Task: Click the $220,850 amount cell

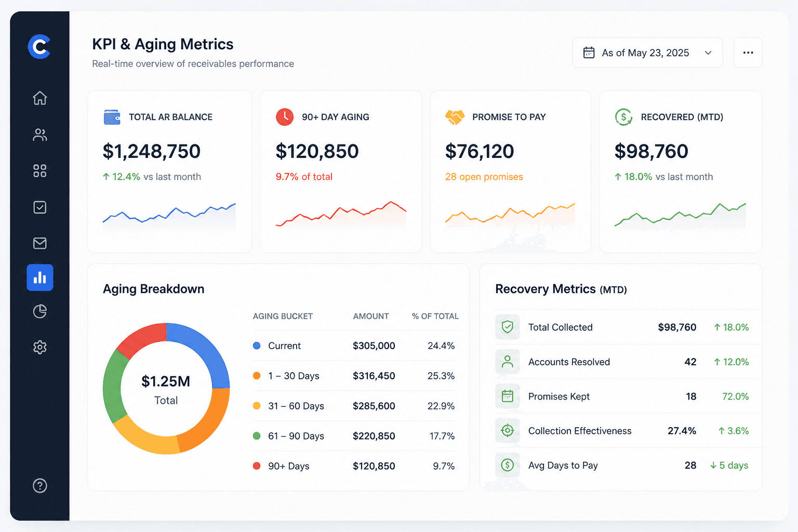Action: tap(374, 436)
